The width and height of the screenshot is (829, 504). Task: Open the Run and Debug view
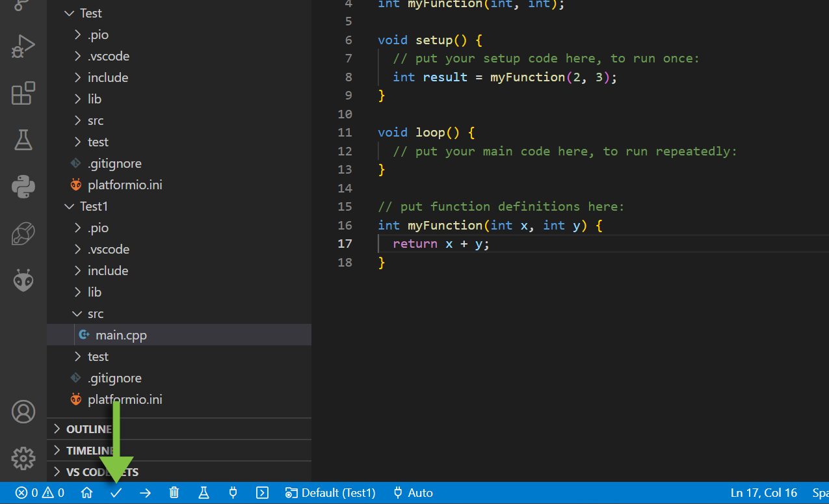[23, 47]
